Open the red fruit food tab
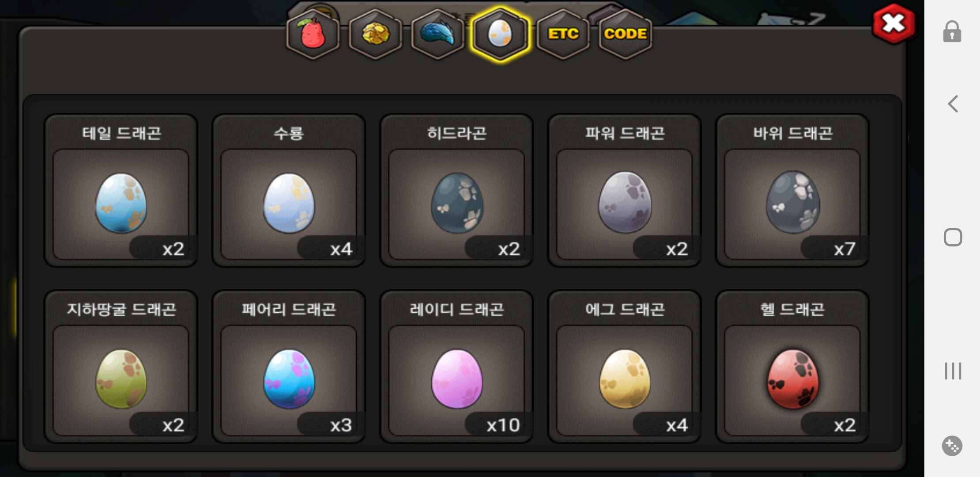This screenshot has height=477, width=980. pos(313,34)
